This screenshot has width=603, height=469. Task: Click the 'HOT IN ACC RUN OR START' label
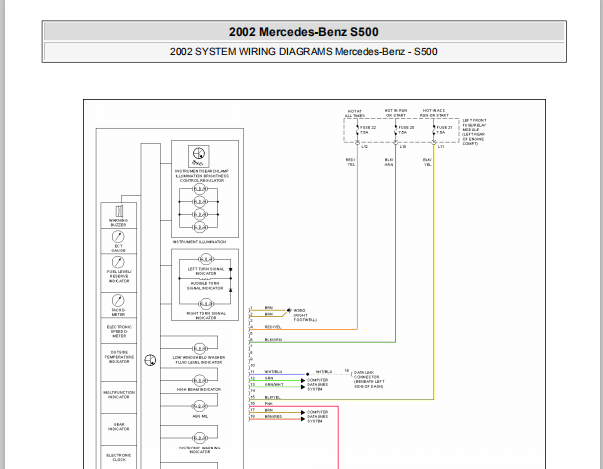click(434, 113)
